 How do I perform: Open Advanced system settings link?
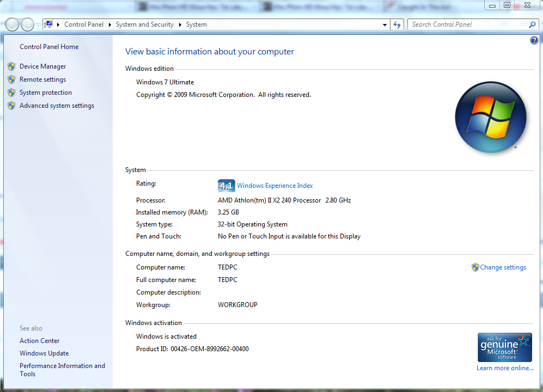pyautogui.click(x=57, y=106)
